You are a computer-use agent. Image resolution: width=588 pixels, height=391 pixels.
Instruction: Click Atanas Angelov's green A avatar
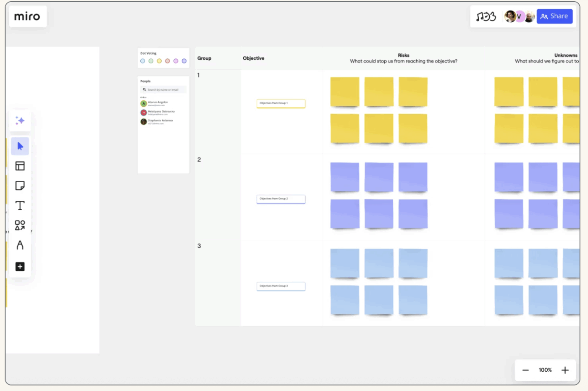[x=144, y=103]
